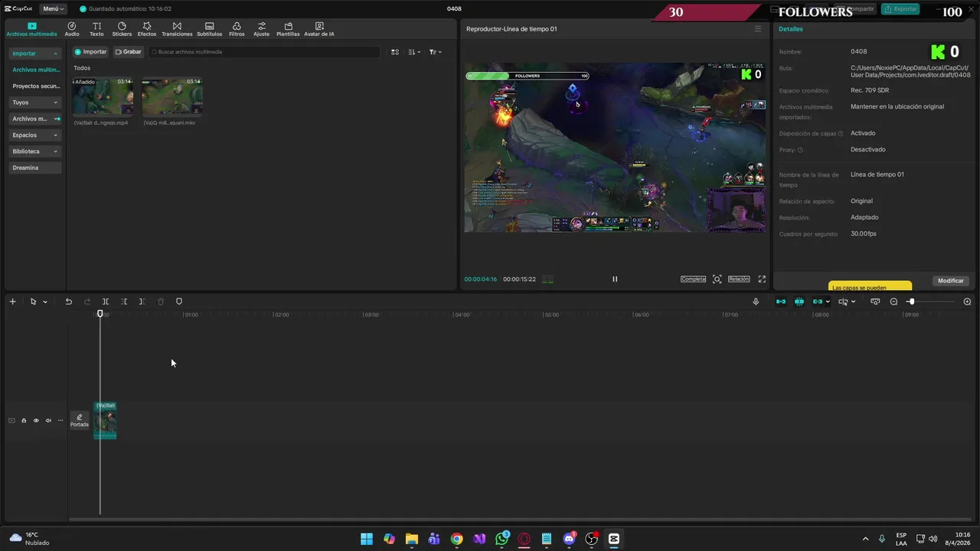
Task: Open the linkage options dropdown arrow
Action: click(828, 302)
